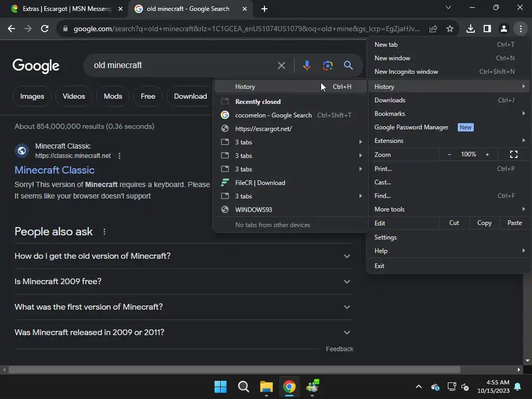The height and width of the screenshot is (399, 532).
Task: Select New window menu item
Action: point(449,58)
